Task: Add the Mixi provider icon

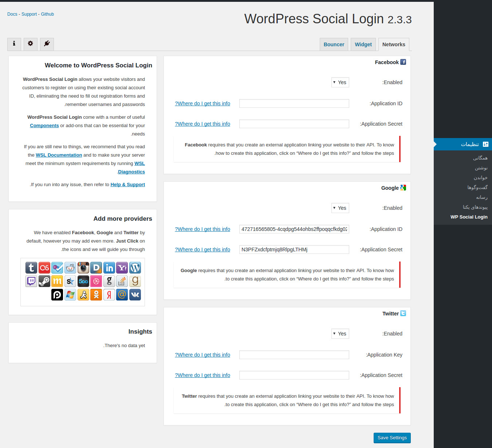Action: pyautogui.click(x=57, y=281)
